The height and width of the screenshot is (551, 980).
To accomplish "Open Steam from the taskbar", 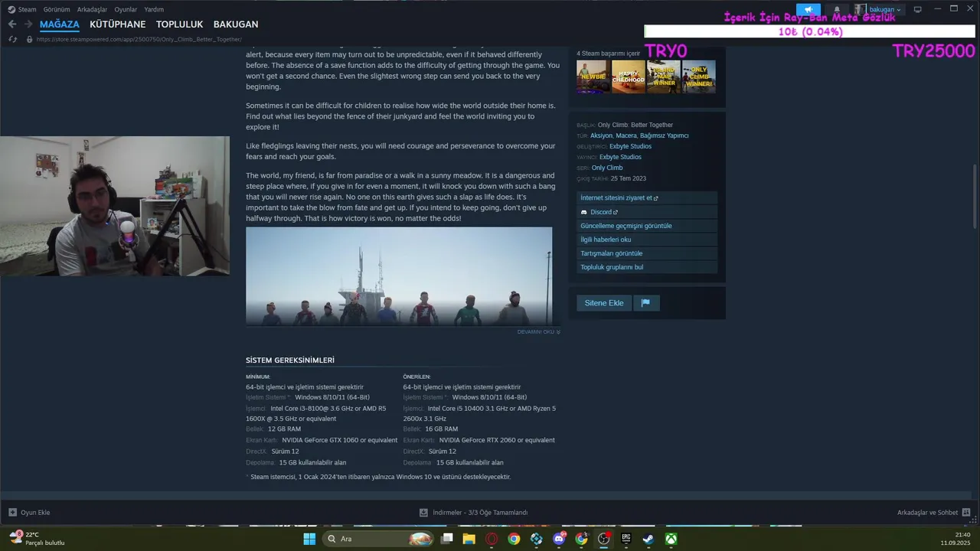I will [x=648, y=539].
